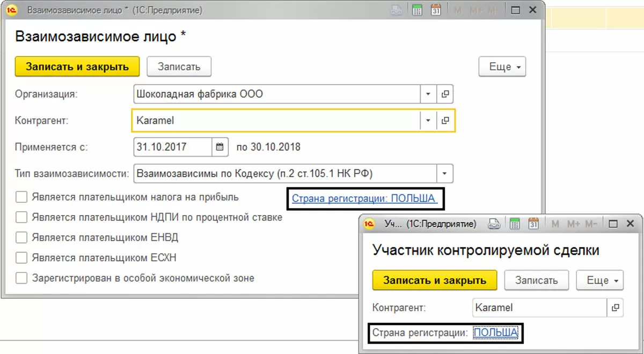This screenshot has height=354, width=644.
Task: Click Контрагент field in participant window
Action: click(540, 308)
